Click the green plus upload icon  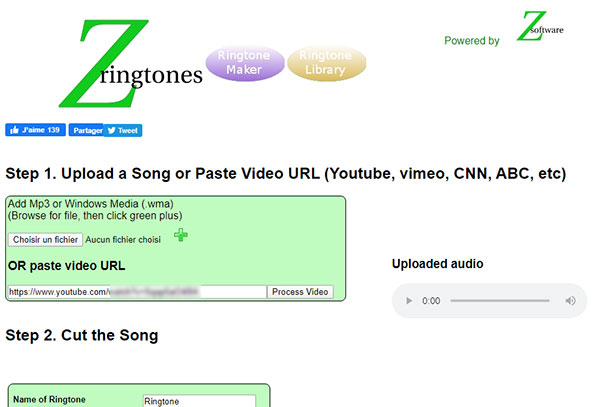pyautogui.click(x=181, y=235)
